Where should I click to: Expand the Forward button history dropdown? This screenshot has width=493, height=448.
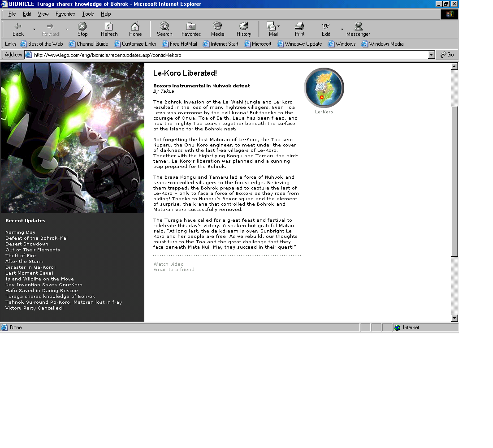67,30
